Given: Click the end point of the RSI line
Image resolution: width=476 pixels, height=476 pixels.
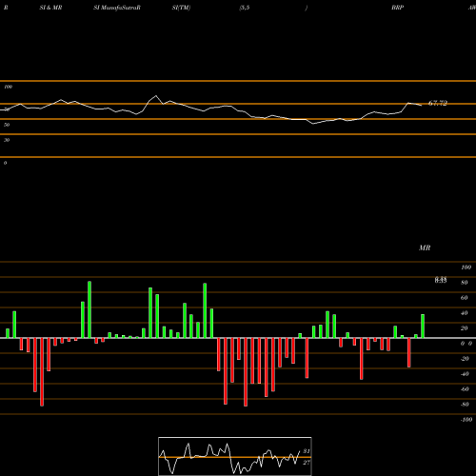Looking at the screenshot, I should point(422,106).
